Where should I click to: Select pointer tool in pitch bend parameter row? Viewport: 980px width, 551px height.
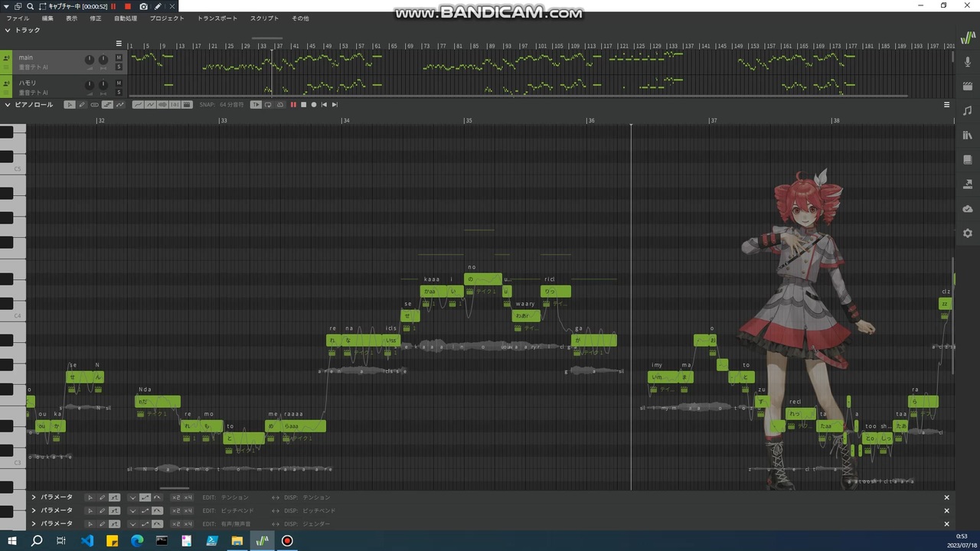(90, 510)
